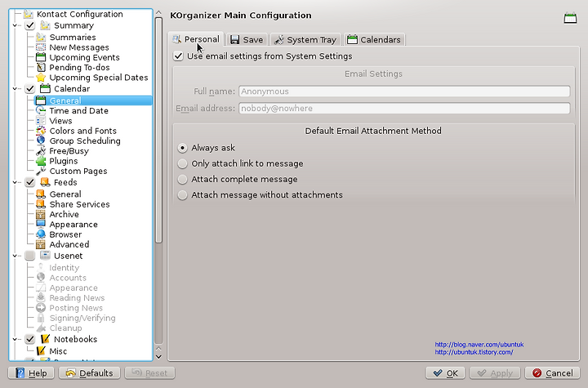Click the Share Services feed icon
Viewport: 588px width, 388px height.
tap(41, 204)
